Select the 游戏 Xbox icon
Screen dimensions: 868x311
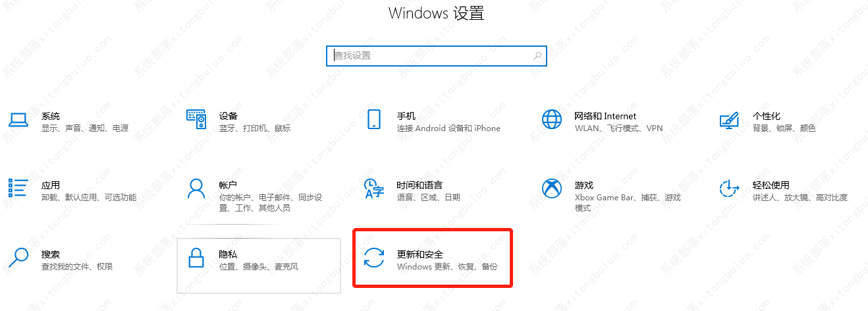[552, 188]
